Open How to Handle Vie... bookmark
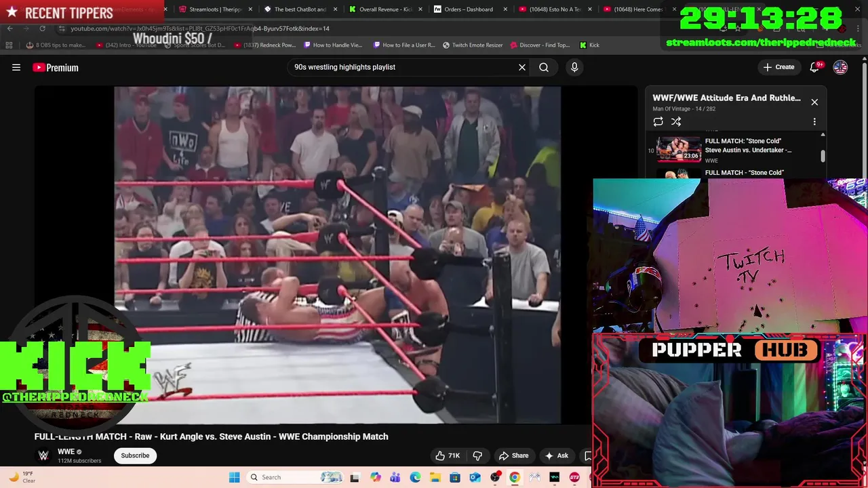 333,45
